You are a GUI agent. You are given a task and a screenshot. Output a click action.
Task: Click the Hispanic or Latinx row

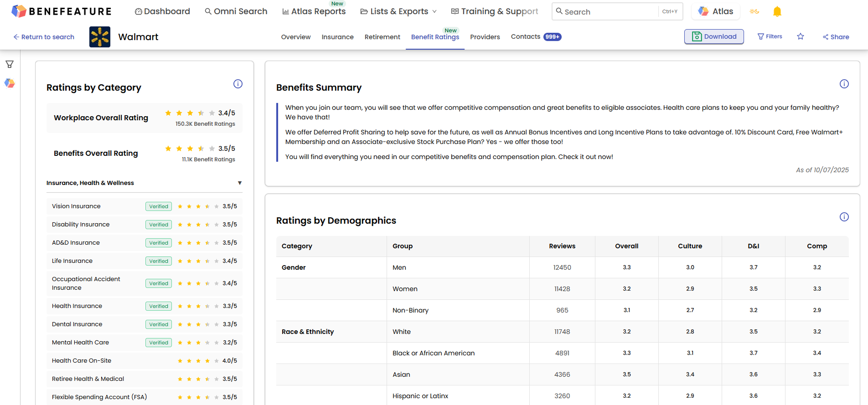point(563,396)
